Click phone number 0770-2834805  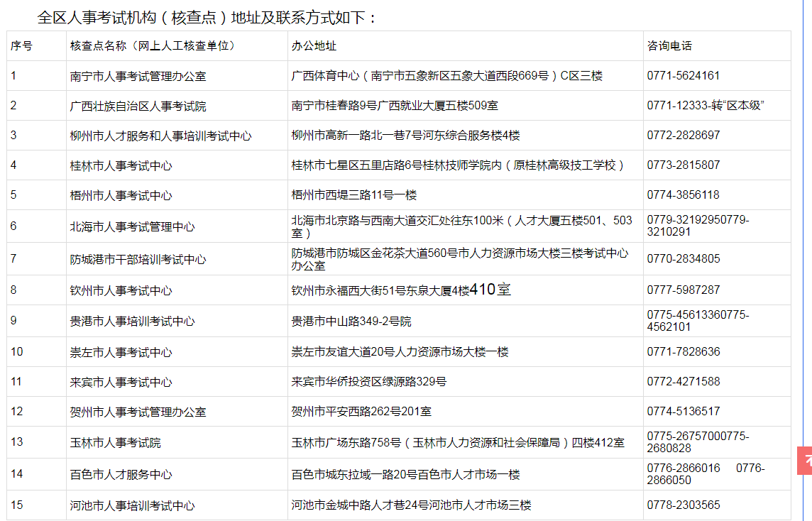pyautogui.click(x=683, y=259)
